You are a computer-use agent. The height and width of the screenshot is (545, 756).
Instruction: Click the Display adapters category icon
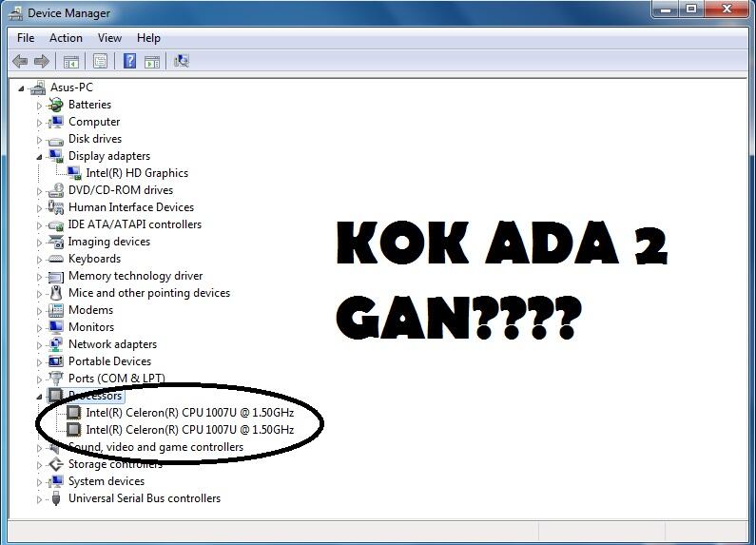click(56, 156)
